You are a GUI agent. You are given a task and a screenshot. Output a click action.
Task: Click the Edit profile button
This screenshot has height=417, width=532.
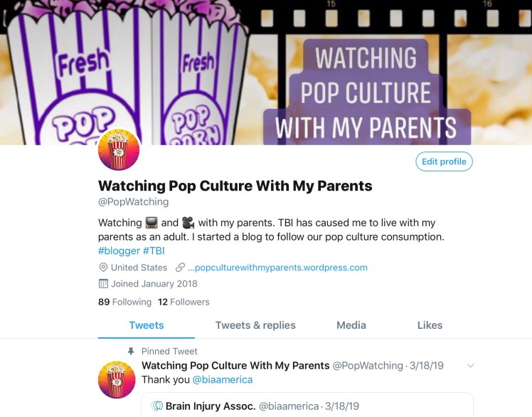pos(444,162)
